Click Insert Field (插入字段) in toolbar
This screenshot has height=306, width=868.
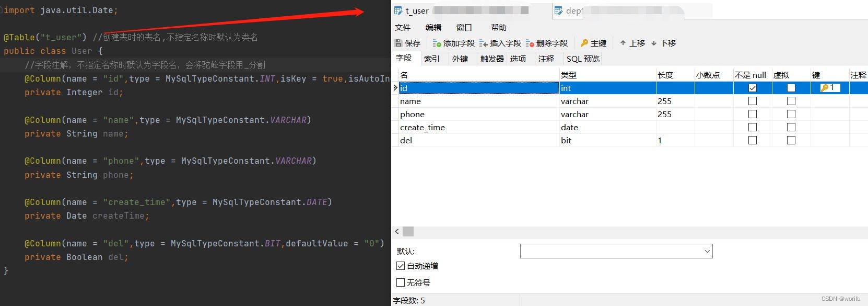pos(500,43)
